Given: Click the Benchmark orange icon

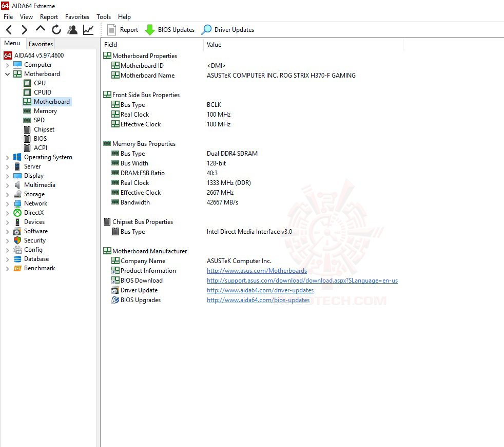Looking at the screenshot, I should click(17, 268).
